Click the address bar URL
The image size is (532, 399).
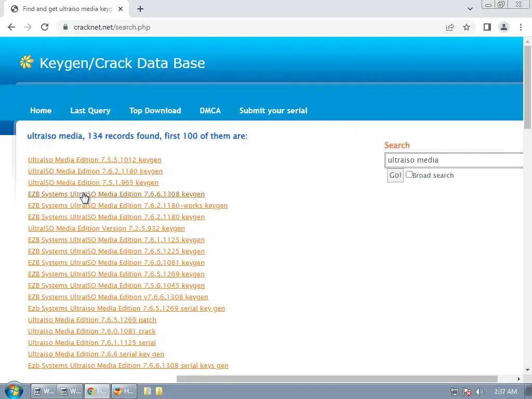point(112,27)
